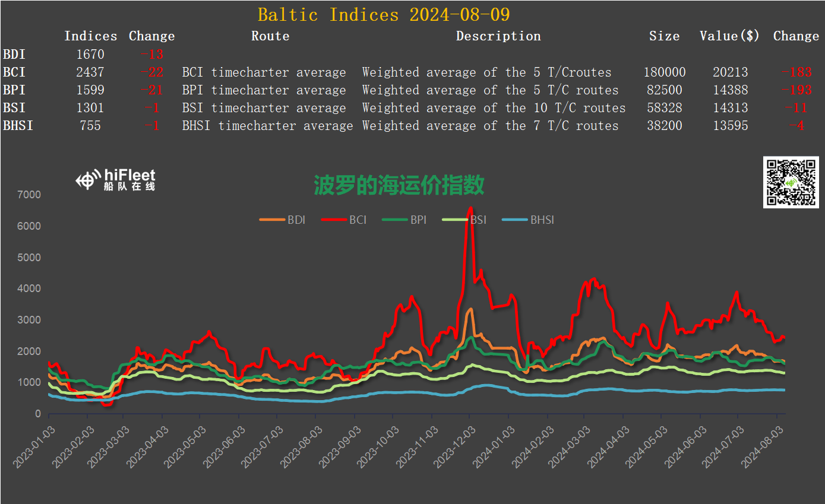
Task: Click the Baltic Indices 2024-08-09 title
Action: [384, 14]
